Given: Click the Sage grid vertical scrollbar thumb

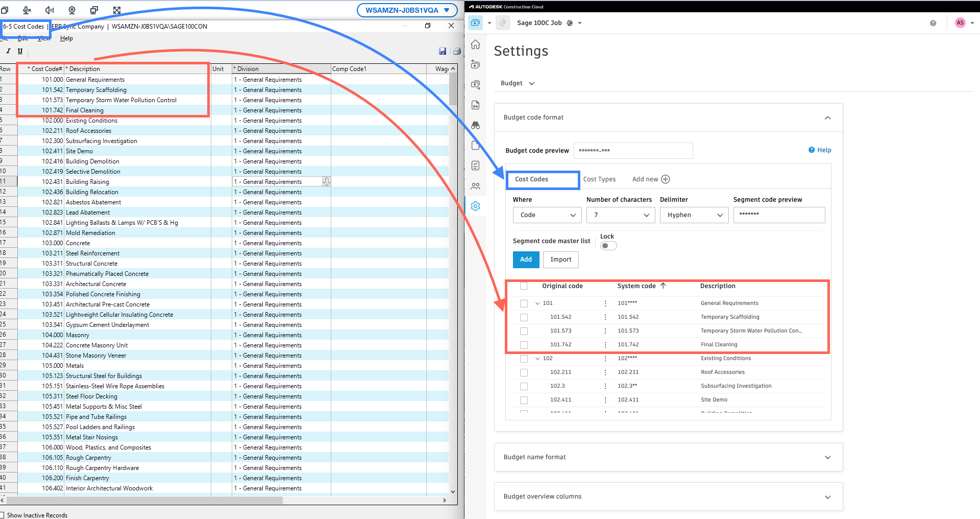Looking at the screenshot, I should [x=453, y=89].
